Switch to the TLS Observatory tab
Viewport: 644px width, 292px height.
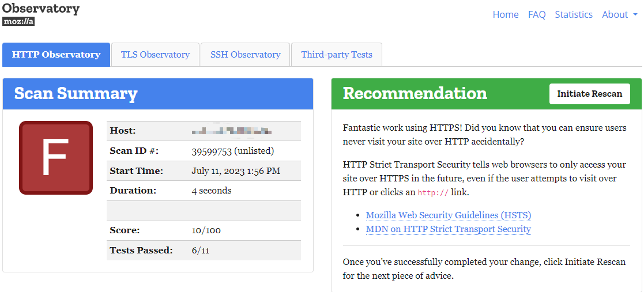tap(155, 55)
